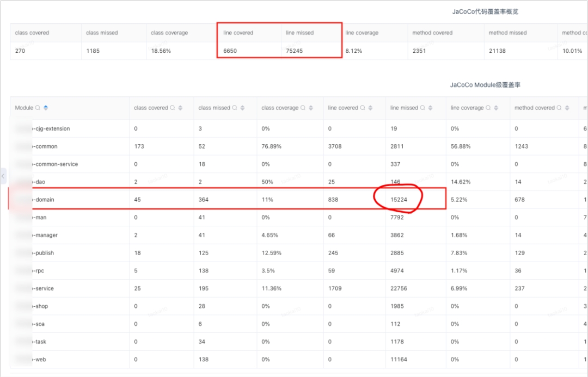Screen dimensions: 588x377
Task: Select overview line coverage value 8.12%
Action: click(354, 51)
